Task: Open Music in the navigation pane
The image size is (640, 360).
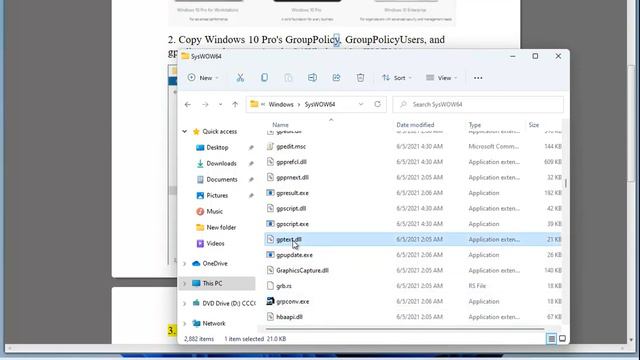Action: (x=214, y=211)
